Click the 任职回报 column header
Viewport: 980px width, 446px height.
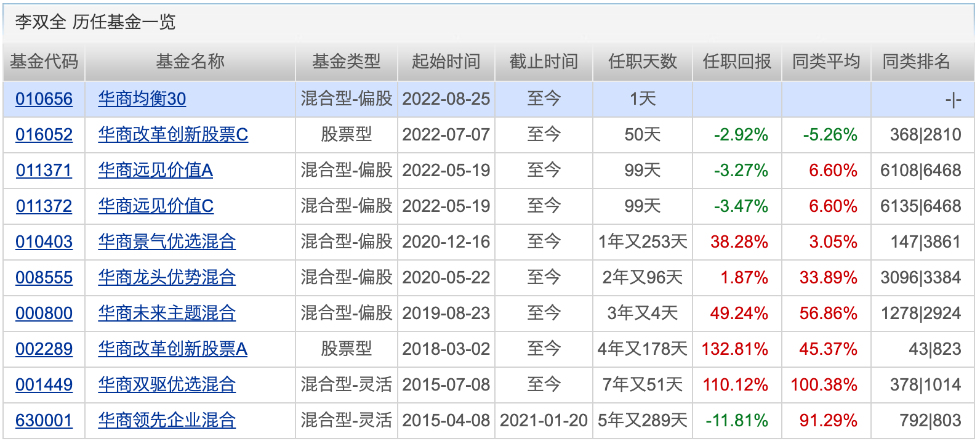coord(737,62)
